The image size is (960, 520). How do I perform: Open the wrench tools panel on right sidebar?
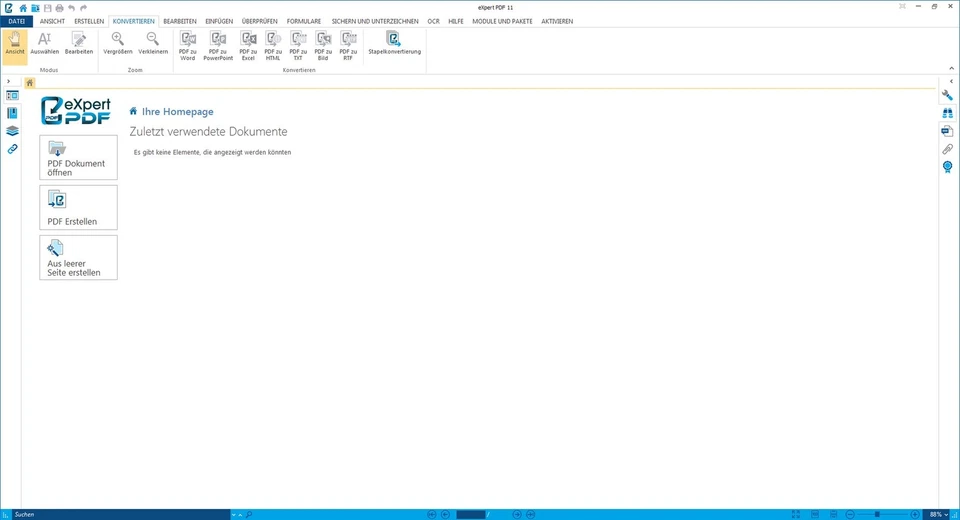click(947, 96)
